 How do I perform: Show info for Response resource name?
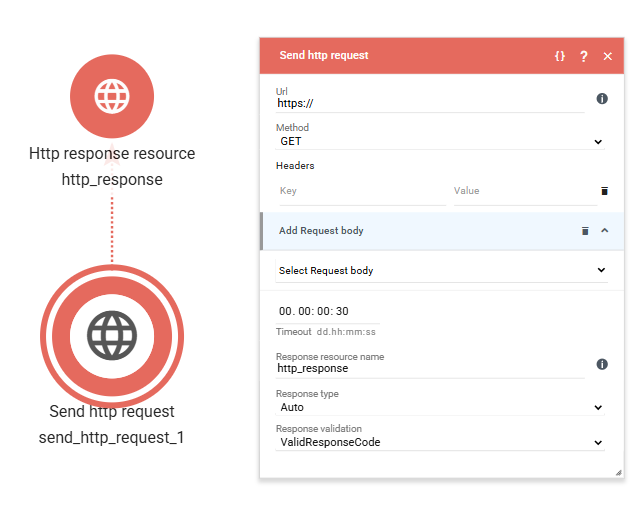pyautogui.click(x=602, y=364)
